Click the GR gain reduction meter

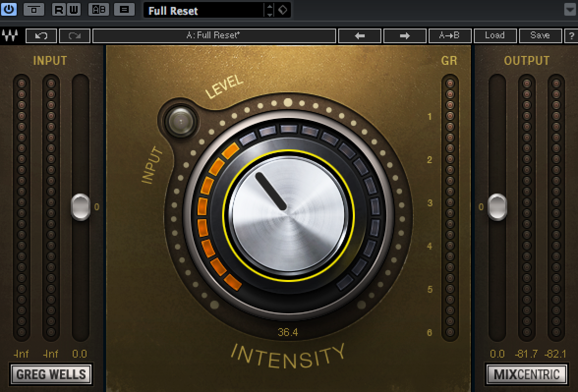(450, 207)
